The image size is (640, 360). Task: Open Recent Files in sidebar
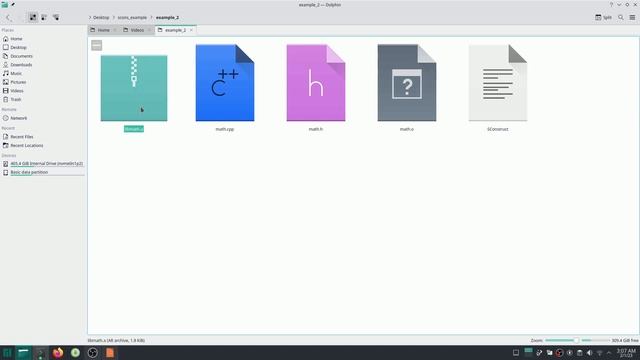tap(43, 137)
